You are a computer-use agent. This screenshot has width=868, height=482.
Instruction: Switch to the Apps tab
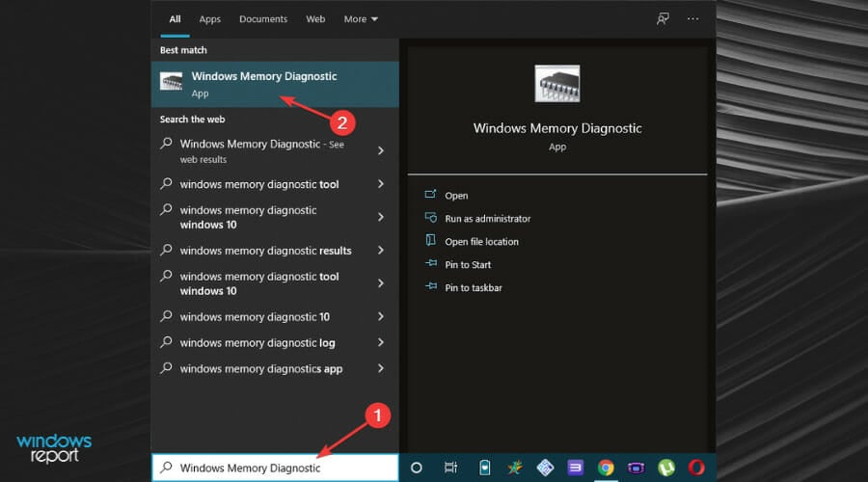[210, 19]
